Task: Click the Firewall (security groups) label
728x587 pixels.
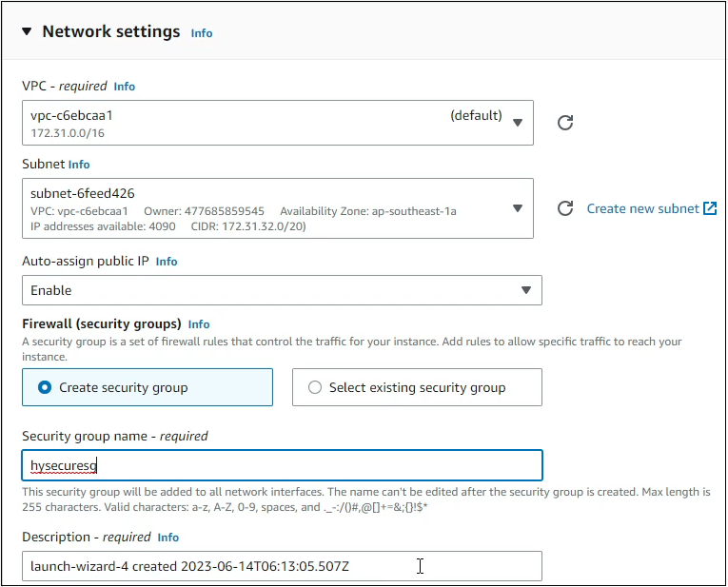Action: (102, 324)
